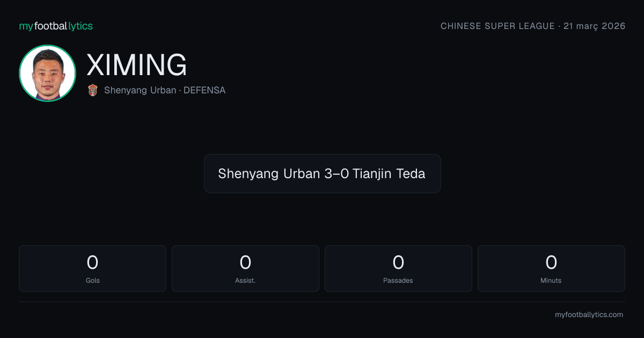The image size is (644, 338).
Task: Click the Shenyang Urban club crest
Action: (93, 90)
